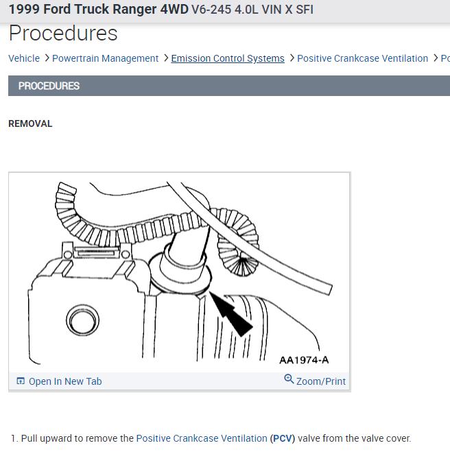Navigate to Positive Crankcase Ventilation breadcrumb
The width and height of the screenshot is (450, 476).
coord(363,58)
